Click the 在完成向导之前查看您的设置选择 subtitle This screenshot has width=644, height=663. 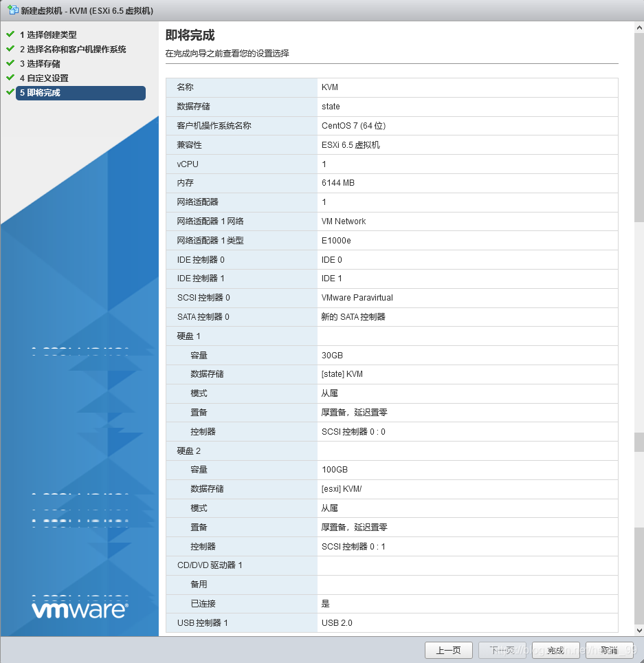click(x=227, y=53)
